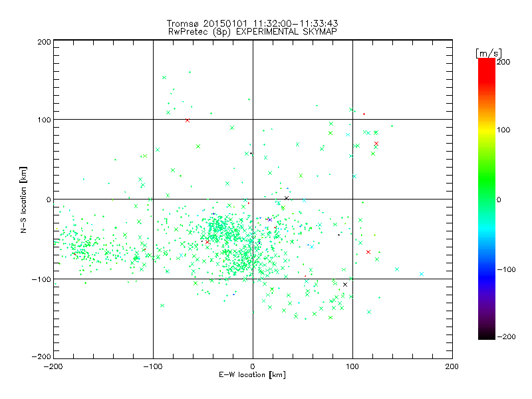Pick the cyan band of the velocity colorbar
This screenshot has height=399, width=532.
[x=487, y=231]
